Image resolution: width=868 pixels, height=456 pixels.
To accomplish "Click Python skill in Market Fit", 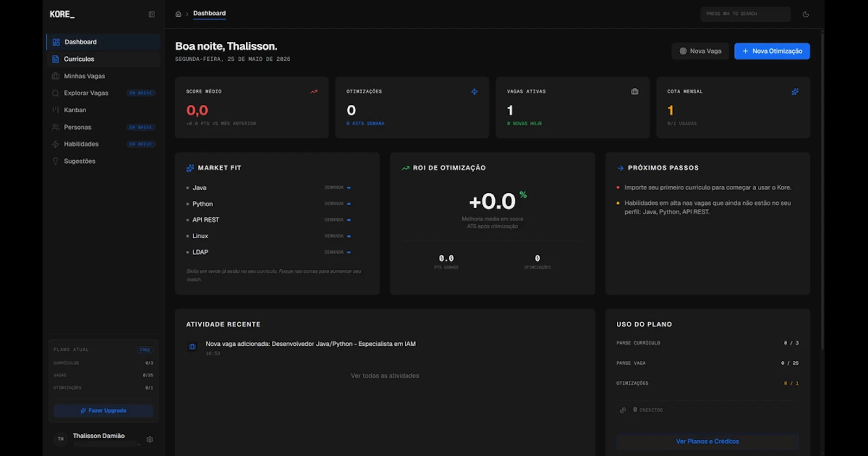I will (202, 204).
